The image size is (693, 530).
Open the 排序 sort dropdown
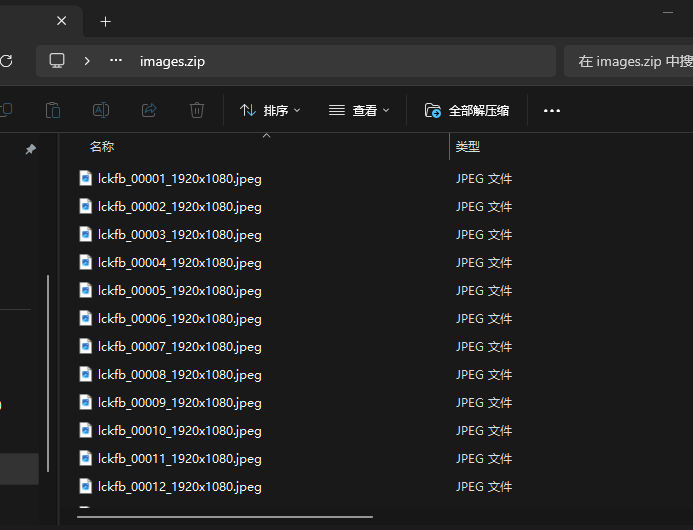tap(270, 110)
